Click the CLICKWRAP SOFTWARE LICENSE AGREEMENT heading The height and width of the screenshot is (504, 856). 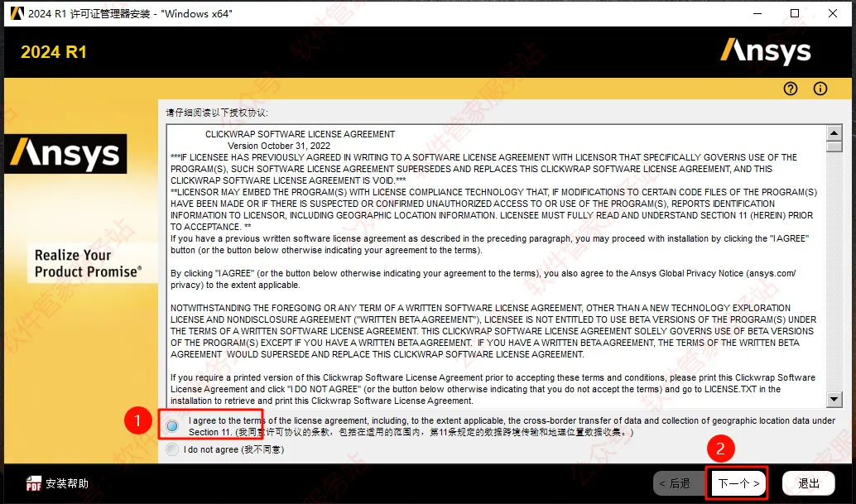click(301, 134)
